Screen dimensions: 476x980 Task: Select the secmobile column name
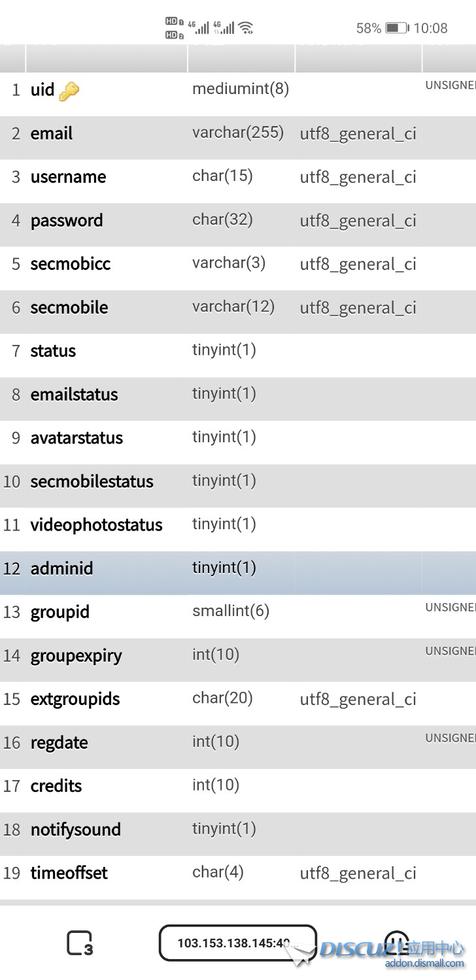[69, 307]
